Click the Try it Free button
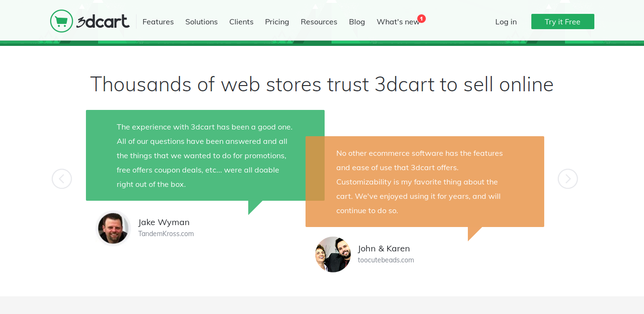The image size is (644, 314). [562, 22]
